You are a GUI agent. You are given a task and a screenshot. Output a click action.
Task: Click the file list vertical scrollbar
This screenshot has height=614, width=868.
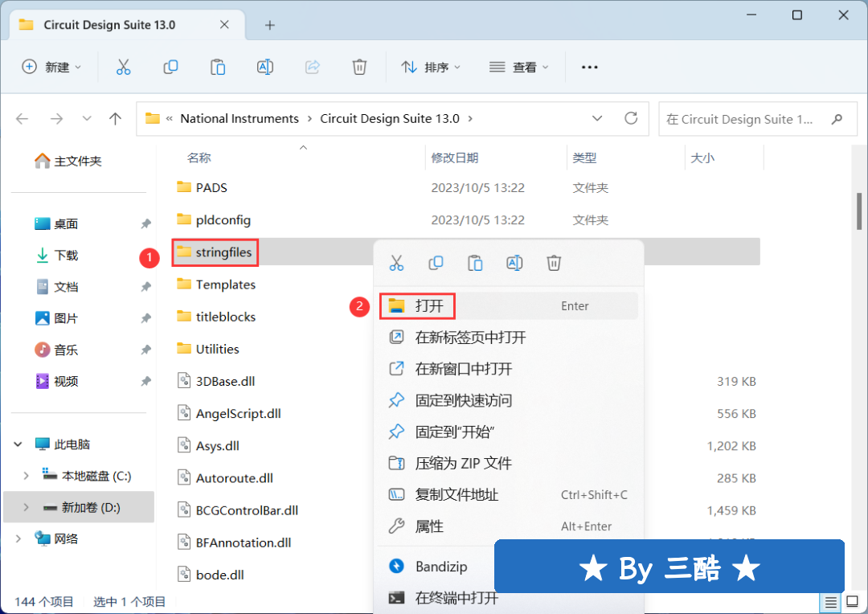[859, 211]
